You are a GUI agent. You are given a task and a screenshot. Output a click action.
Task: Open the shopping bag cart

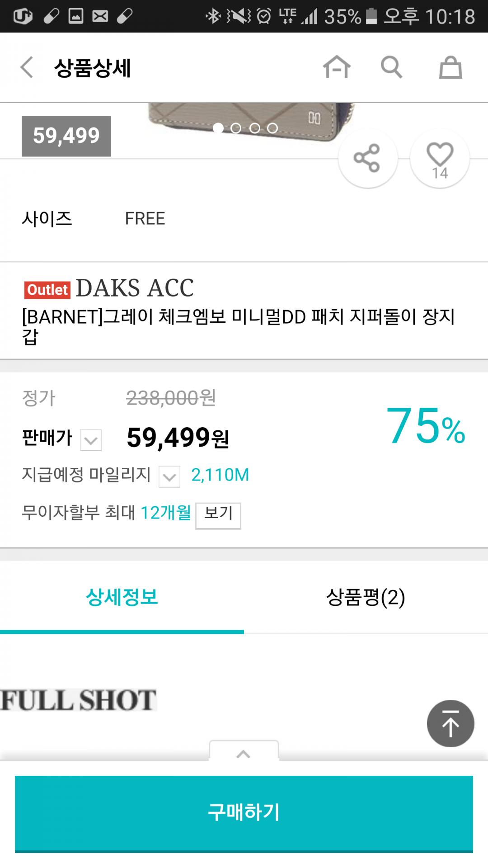450,68
